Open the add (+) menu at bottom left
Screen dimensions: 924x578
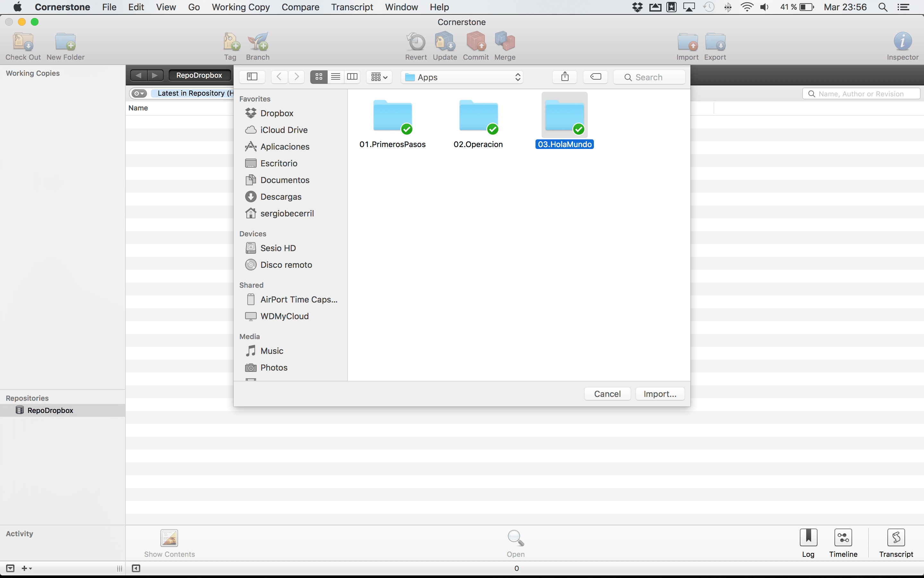26,568
